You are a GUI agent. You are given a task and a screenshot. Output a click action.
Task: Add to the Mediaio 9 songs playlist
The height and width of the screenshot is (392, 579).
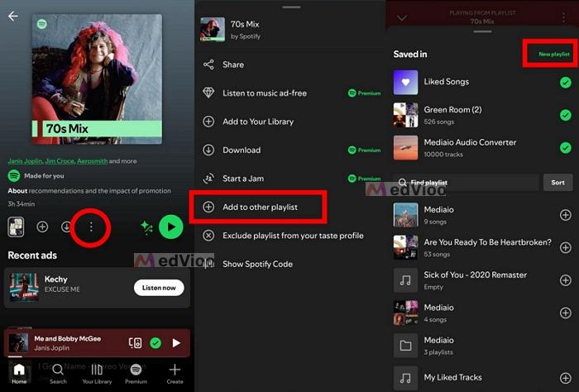[x=565, y=215]
